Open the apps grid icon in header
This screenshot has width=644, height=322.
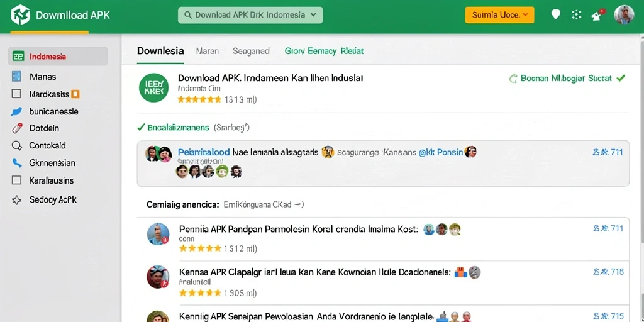click(x=577, y=15)
